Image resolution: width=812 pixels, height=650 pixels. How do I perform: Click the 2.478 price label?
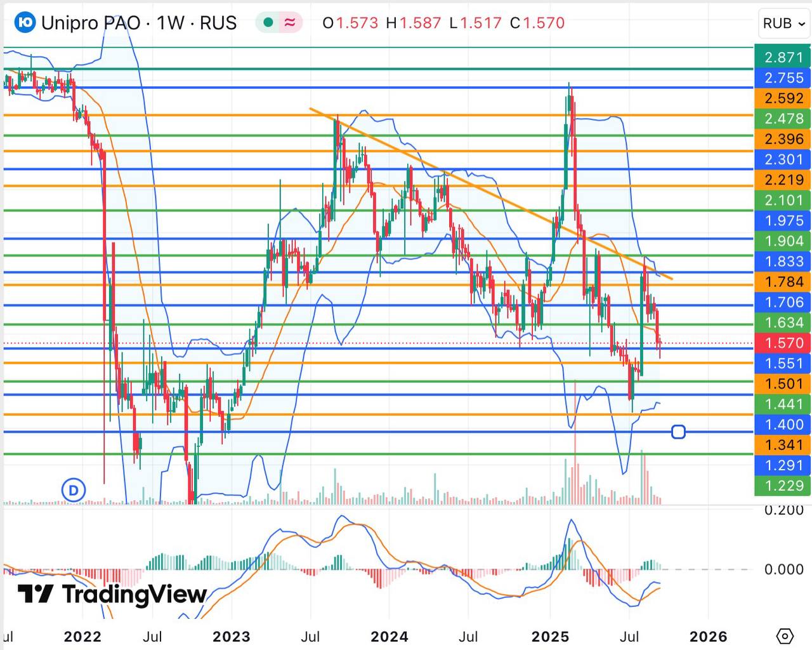coord(783,118)
